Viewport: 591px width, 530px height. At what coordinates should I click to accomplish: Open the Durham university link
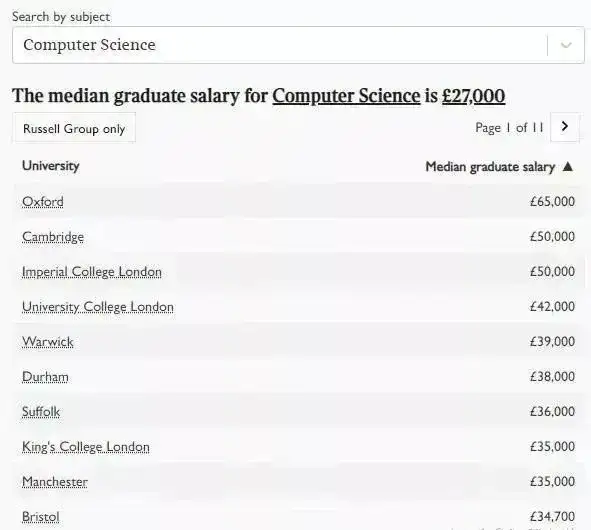coord(45,377)
